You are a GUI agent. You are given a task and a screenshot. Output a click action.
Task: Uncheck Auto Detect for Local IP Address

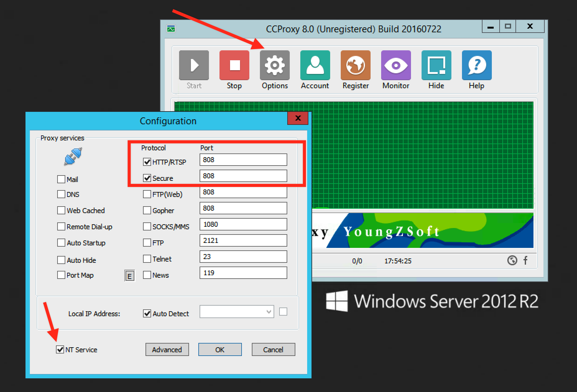[147, 313]
